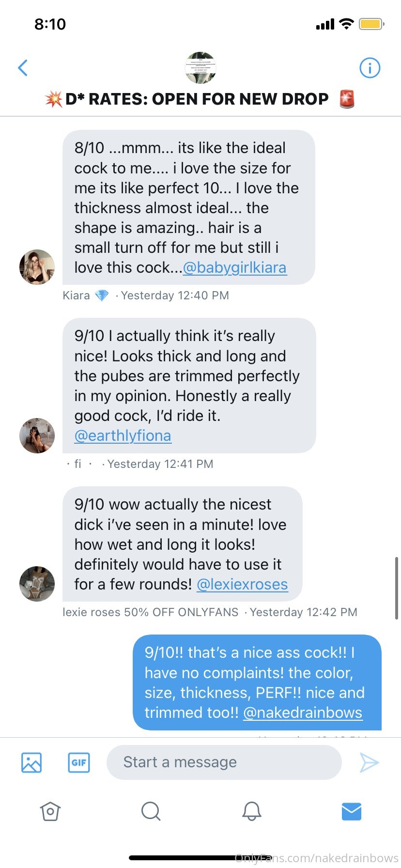
Task: Tap lexie roses' profile picture
Action: pos(37,584)
